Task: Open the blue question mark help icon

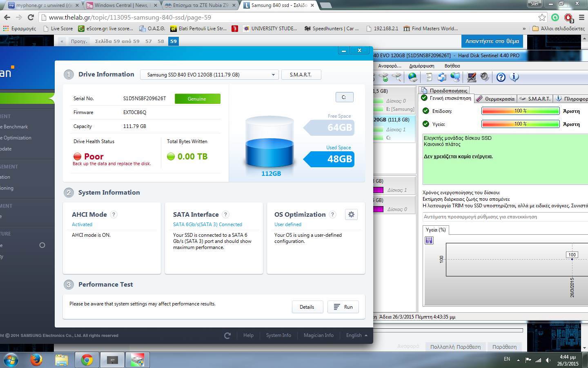Action: pos(501,77)
